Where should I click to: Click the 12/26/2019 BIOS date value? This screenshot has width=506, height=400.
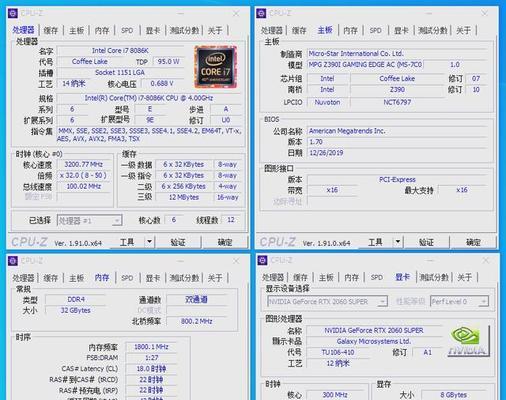point(397,153)
